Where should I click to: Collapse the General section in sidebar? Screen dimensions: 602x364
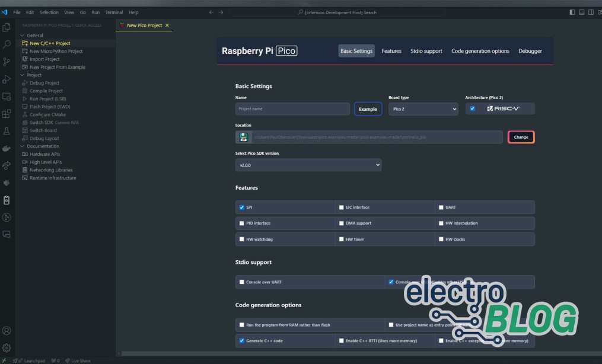[x=35, y=36]
